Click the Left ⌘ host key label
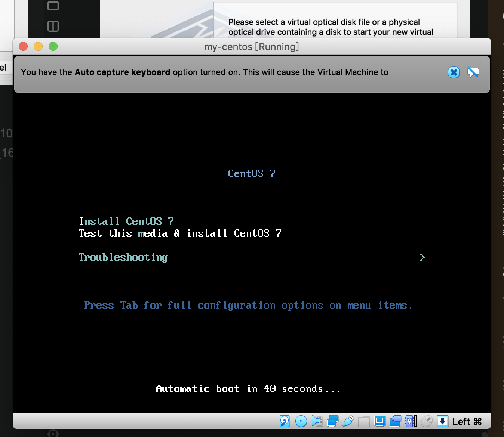The height and width of the screenshot is (437, 504). (467, 422)
